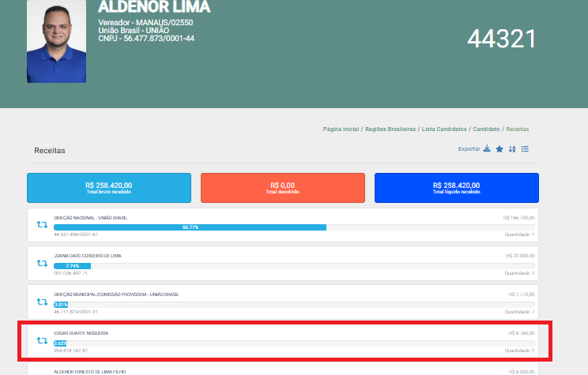Switch to list view icon
The image size is (588, 375).
[x=525, y=149]
